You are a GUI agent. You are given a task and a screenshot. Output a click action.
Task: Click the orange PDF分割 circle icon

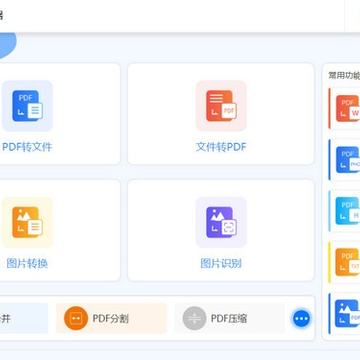click(76, 318)
